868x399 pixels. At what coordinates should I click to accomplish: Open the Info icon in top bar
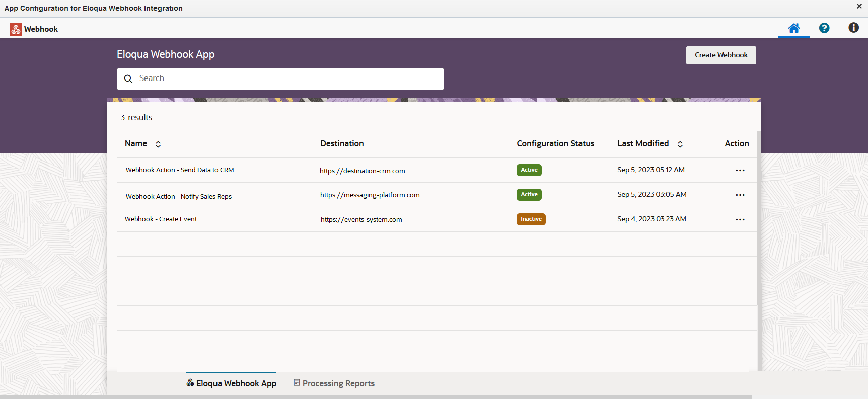click(x=854, y=28)
